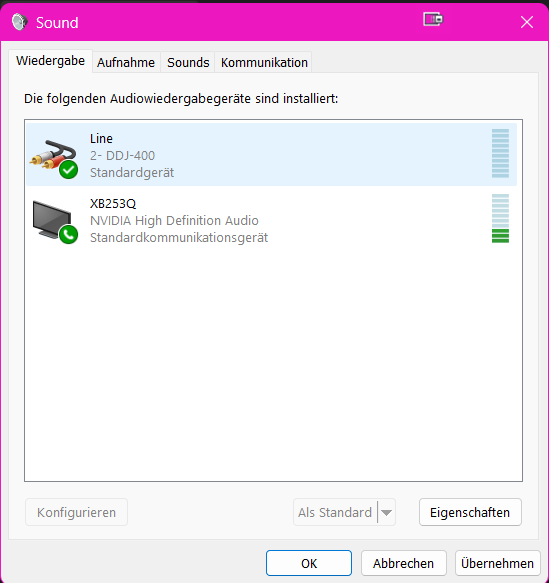This screenshot has width=549, height=583.
Task: Select the Wiedergabe tab
Action: click(x=51, y=61)
